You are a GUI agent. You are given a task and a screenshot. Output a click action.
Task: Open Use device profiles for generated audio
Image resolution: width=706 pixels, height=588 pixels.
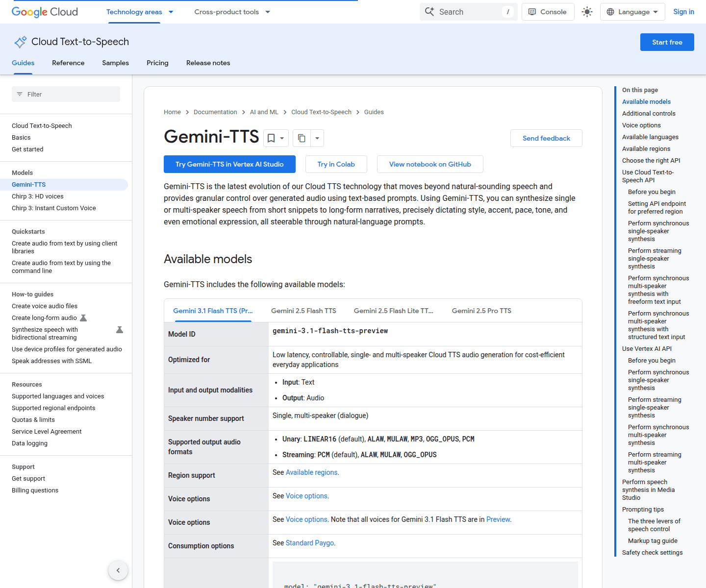[67, 349]
